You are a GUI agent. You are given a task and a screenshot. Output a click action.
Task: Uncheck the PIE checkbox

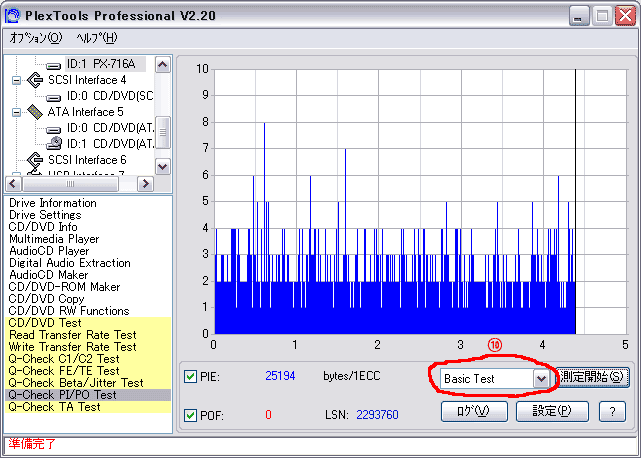[x=190, y=376]
